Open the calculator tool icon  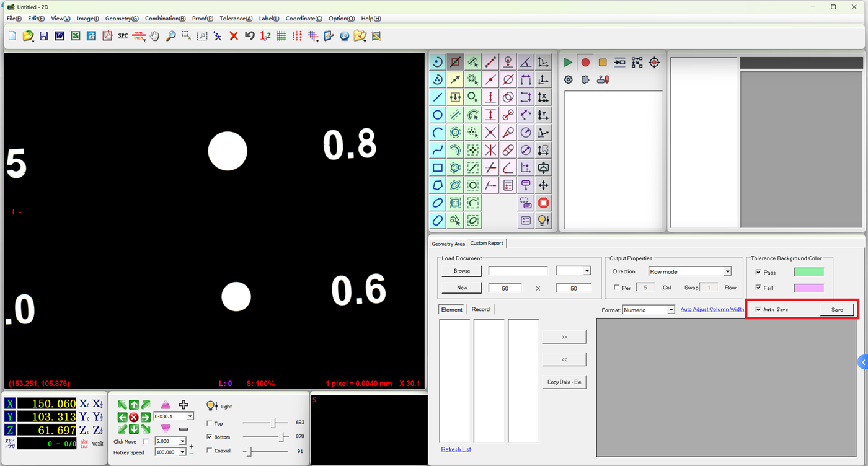click(508, 185)
